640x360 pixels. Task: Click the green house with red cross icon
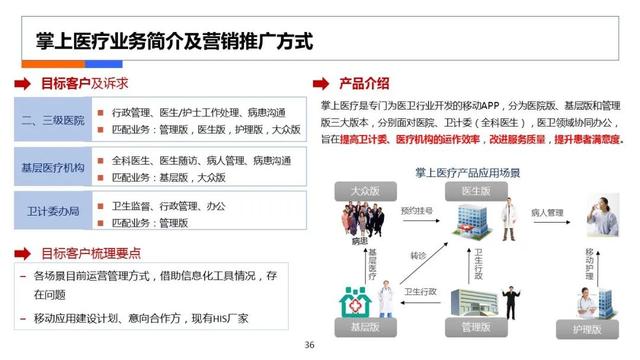point(355,302)
